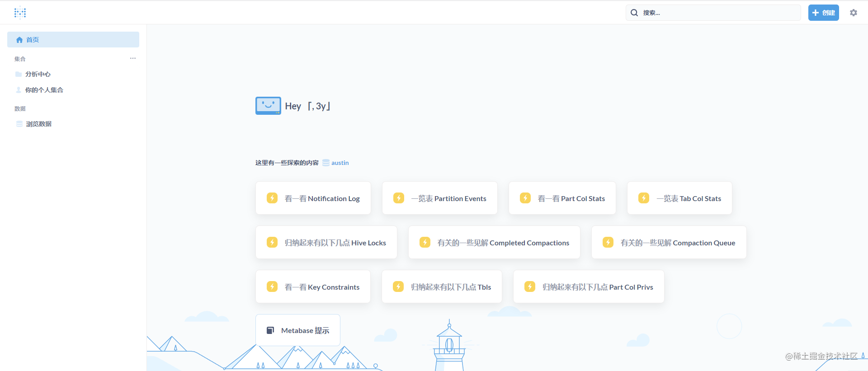868x371 pixels.
Task: Click the Metabase logo icon
Action: pos(20,13)
